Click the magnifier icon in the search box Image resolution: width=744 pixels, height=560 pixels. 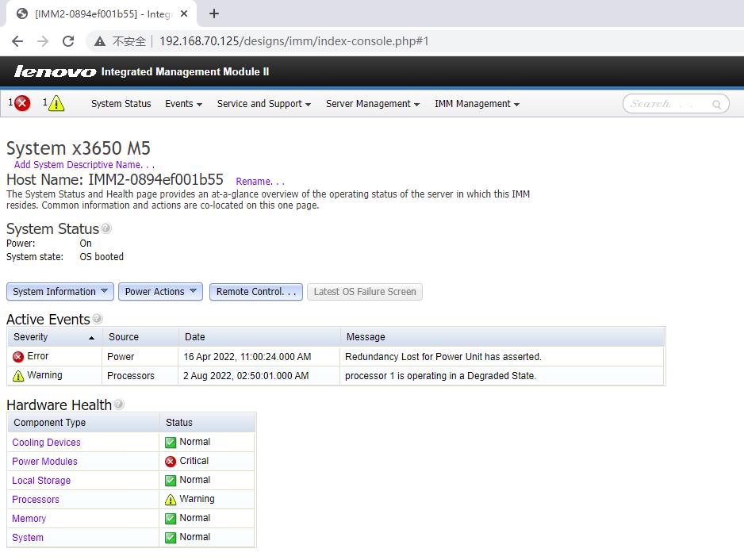coord(716,104)
